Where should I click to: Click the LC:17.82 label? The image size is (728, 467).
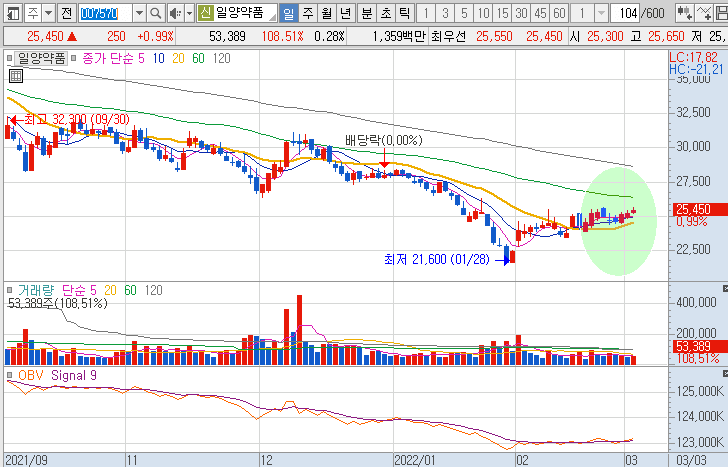[x=693, y=58]
